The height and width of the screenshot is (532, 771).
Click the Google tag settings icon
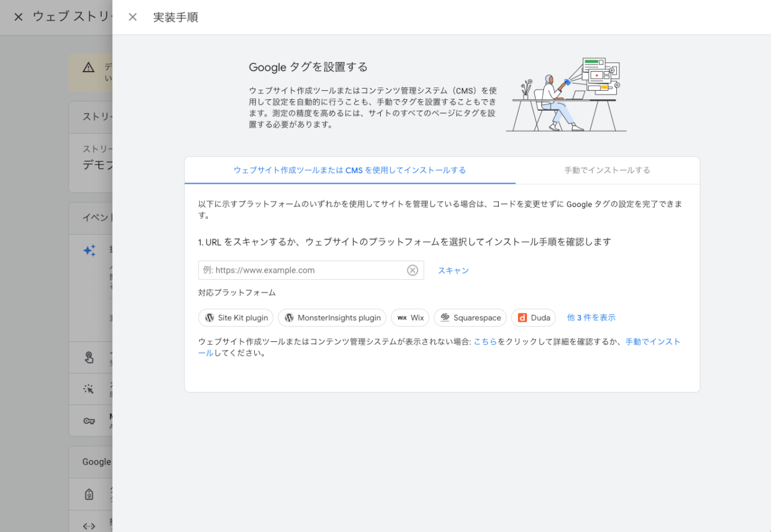[x=89, y=495]
